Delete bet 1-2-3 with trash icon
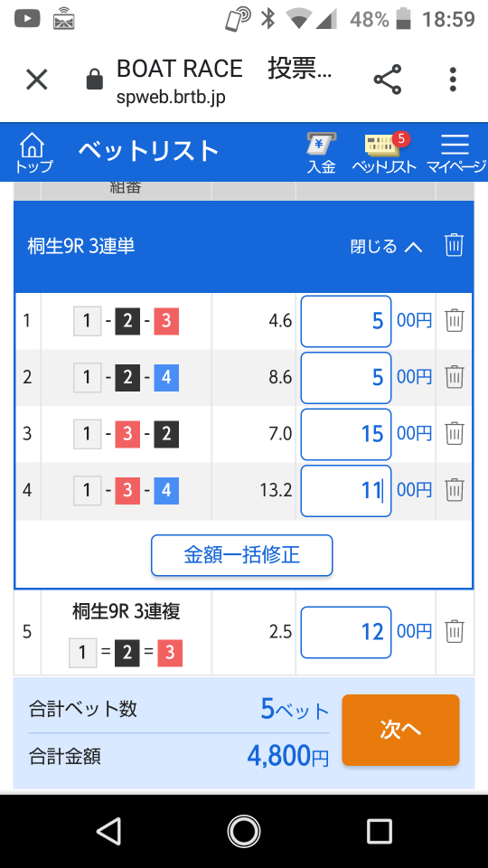Screen dimensions: 488x868 click(455, 320)
